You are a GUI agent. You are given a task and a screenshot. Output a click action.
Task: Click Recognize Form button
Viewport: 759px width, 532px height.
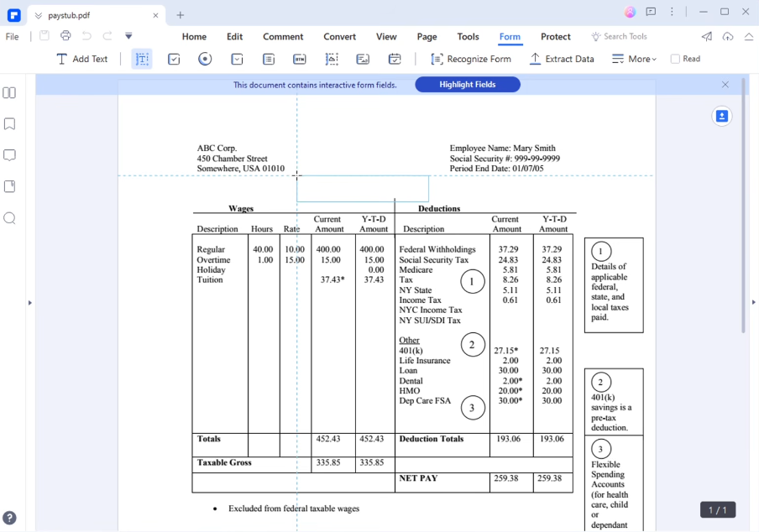pyautogui.click(x=471, y=59)
